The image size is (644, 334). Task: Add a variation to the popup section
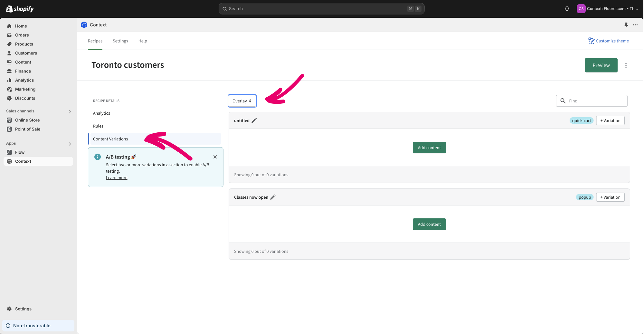tap(610, 197)
